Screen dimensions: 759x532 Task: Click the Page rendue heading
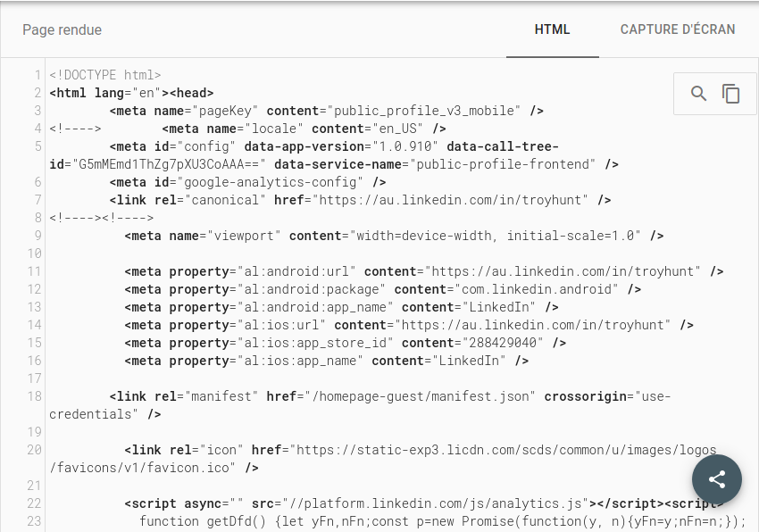click(x=62, y=30)
